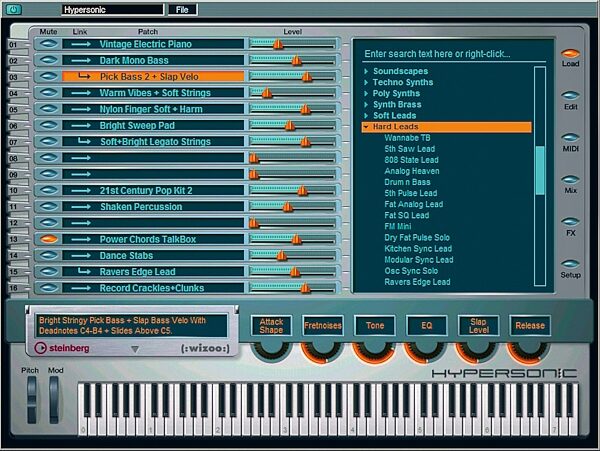The image size is (600, 451).
Task: Mute the Bright Sweep Pad channel
Action: (x=49, y=125)
